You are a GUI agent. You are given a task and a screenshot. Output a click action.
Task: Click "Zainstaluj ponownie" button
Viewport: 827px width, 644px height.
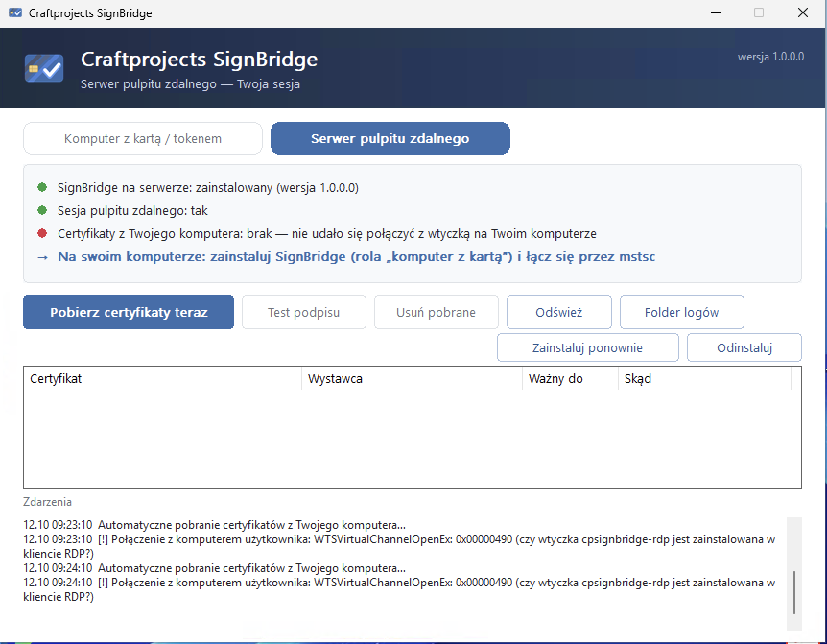pos(588,348)
